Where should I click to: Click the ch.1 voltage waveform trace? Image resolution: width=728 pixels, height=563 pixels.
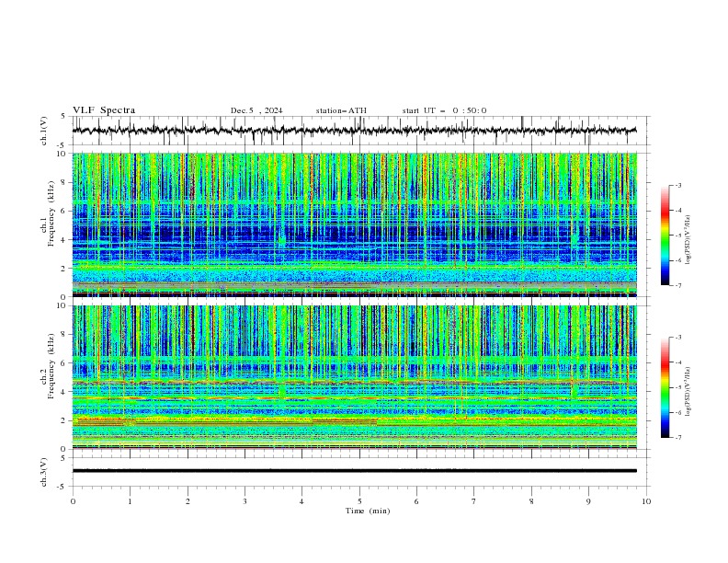point(354,131)
